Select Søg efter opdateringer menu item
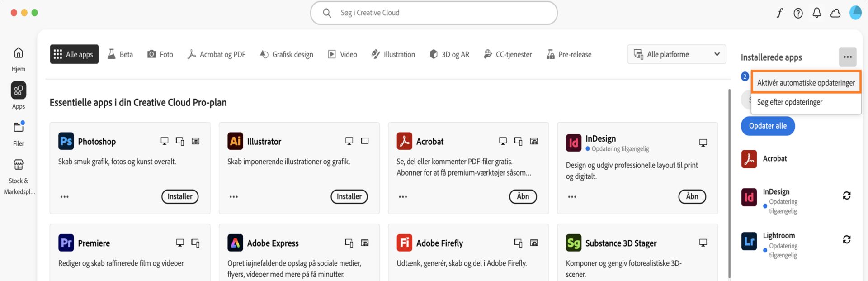The height and width of the screenshot is (281, 868). [806, 102]
